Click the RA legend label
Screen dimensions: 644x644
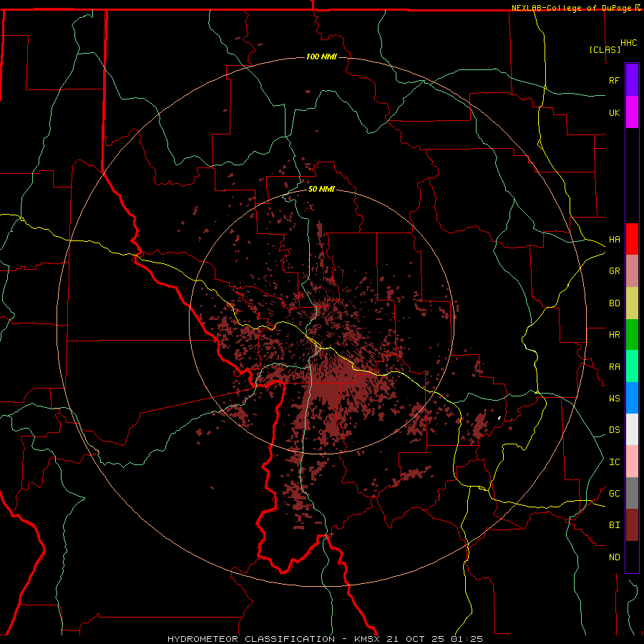[614, 367]
